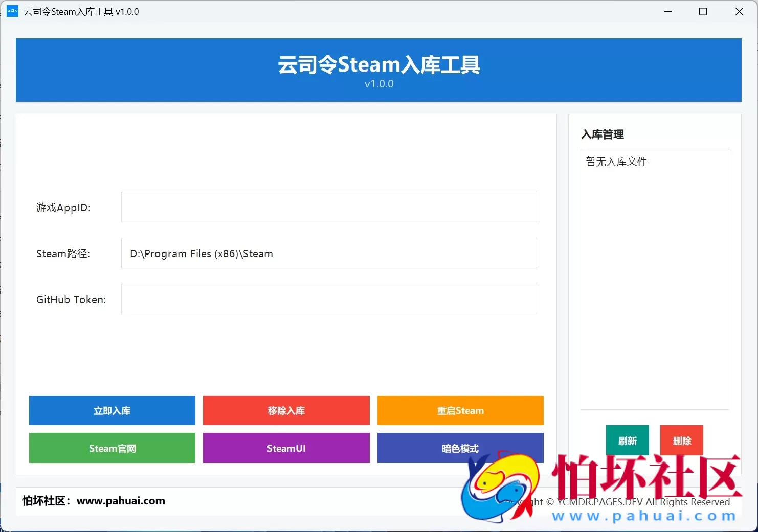Open SteamUI page
Viewport: 758px width, 532px height.
click(x=286, y=448)
